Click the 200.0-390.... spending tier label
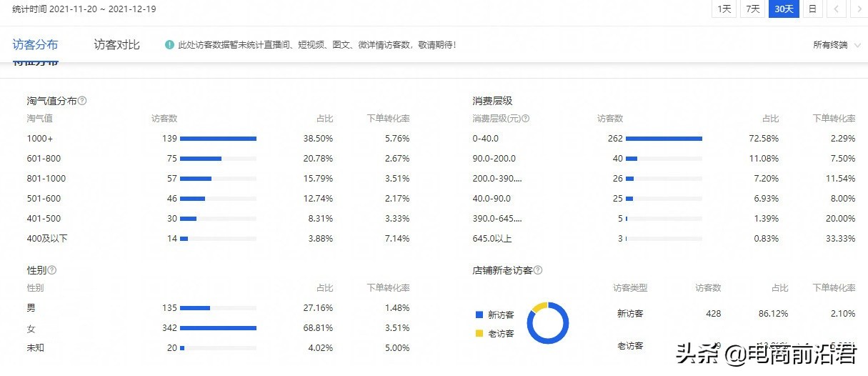Viewport: 868px width, 376px height. pos(497,179)
